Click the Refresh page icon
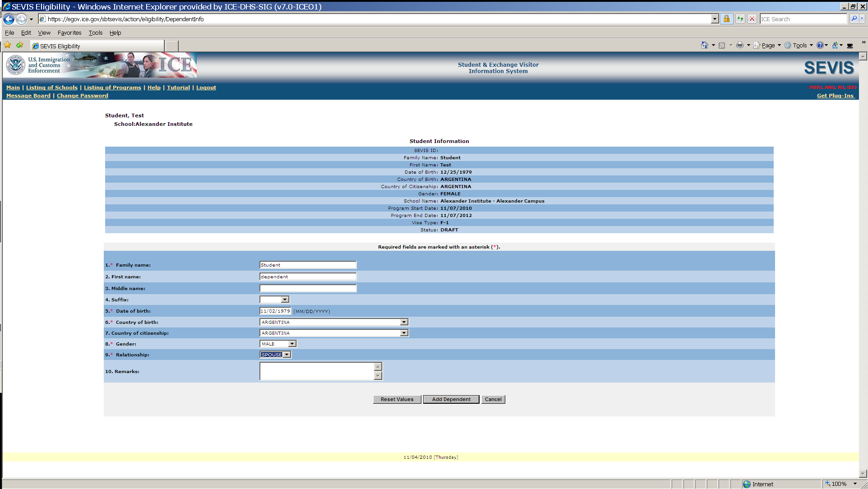The height and width of the screenshot is (489, 868). pos(740,19)
